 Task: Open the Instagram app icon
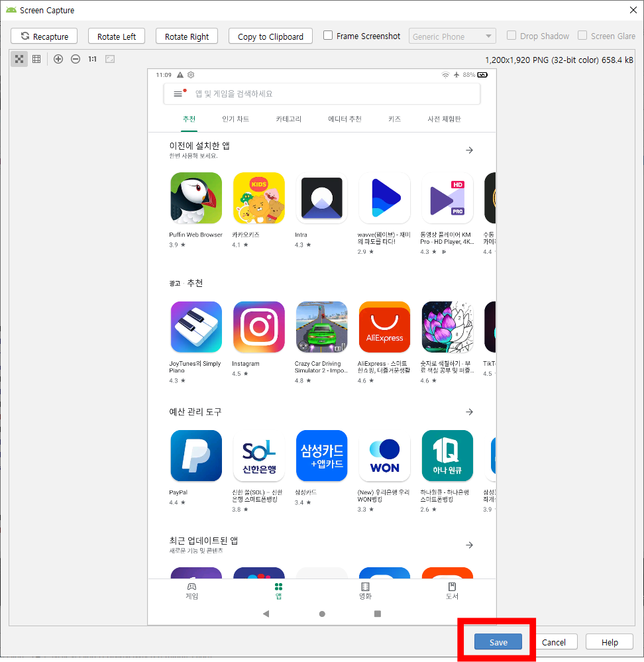(259, 327)
